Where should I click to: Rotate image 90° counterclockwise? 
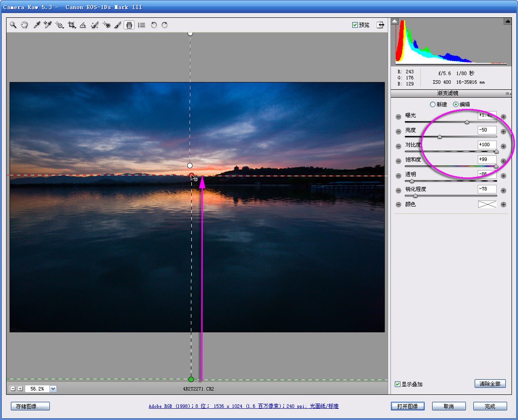pyautogui.click(x=154, y=25)
